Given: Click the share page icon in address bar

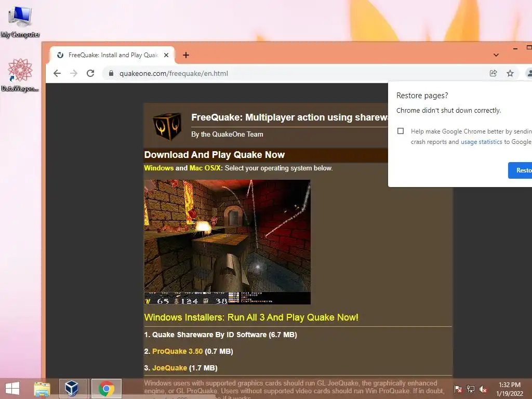Looking at the screenshot, I should point(494,73).
